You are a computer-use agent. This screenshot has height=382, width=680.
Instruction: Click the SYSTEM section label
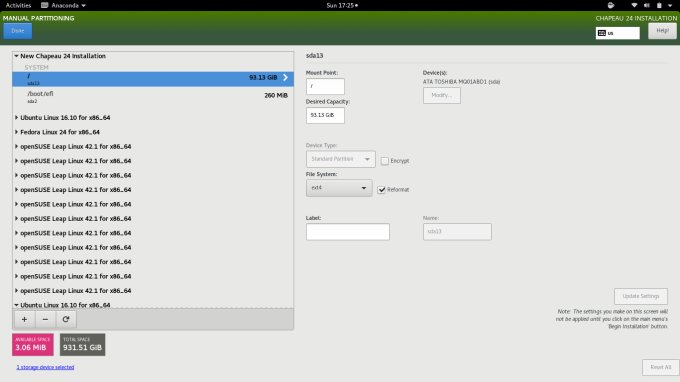pos(36,68)
